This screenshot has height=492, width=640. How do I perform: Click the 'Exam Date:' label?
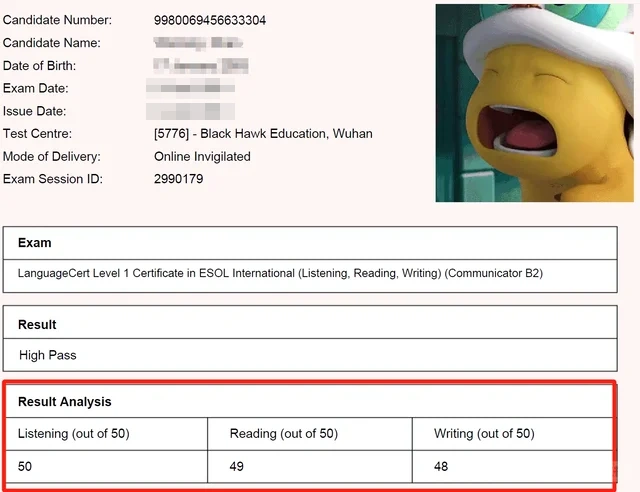point(36,88)
